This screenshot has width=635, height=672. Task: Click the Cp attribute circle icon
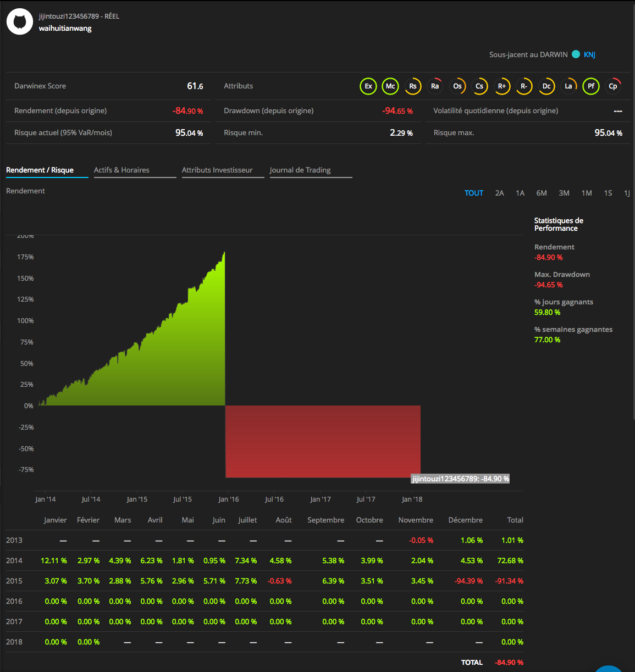click(x=613, y=86)
